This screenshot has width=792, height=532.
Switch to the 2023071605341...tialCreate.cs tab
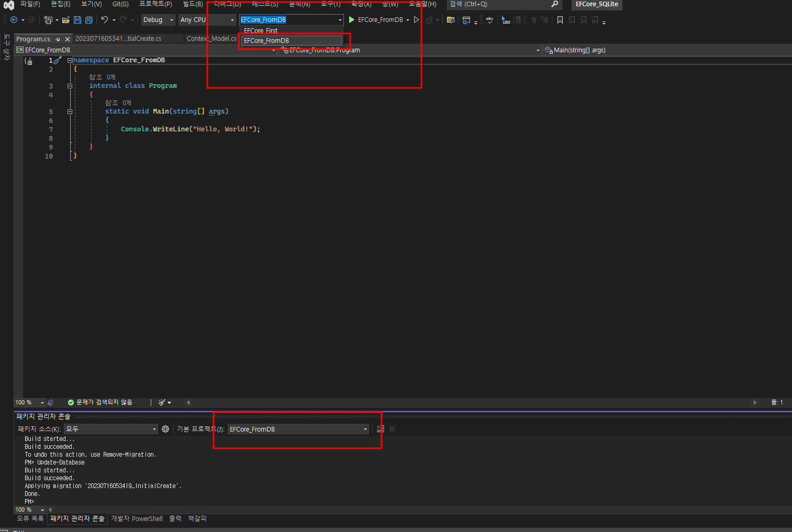click(x=118, y=39)
